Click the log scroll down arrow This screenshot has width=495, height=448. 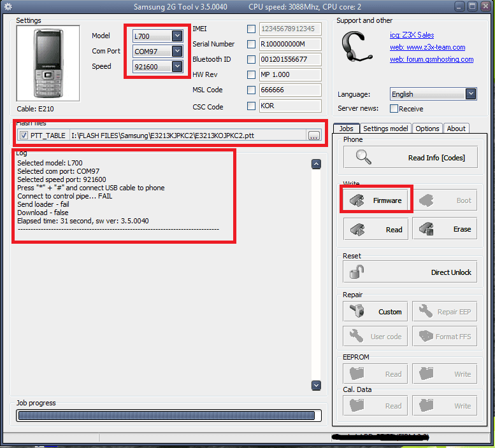coord(316,385)
